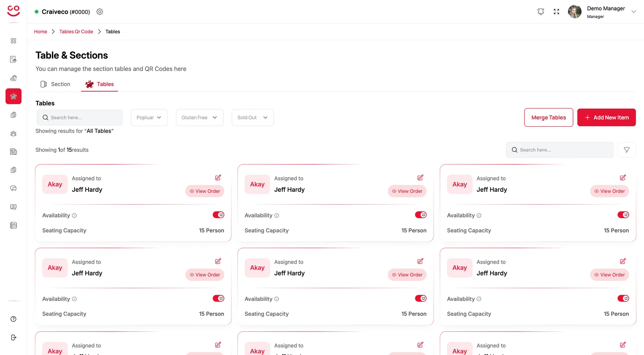Click the Add New Item button
Viewport: 644px width, 355px height.
(x=607, y=117)
